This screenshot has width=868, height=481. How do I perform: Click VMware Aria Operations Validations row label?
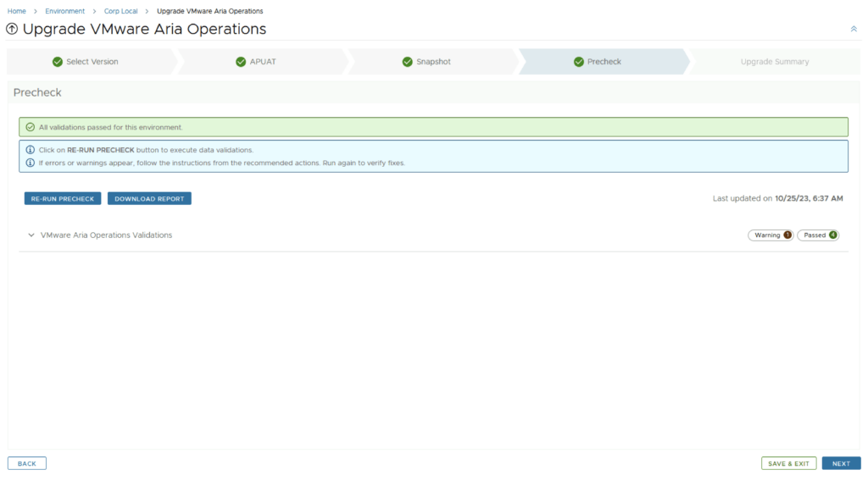click(106, 235)
